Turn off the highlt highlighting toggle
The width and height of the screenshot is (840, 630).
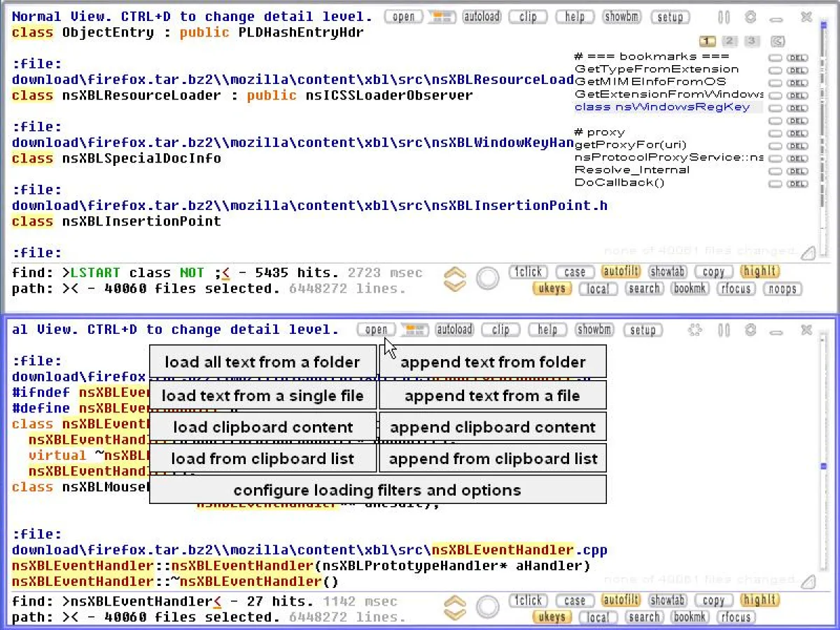click(x=759, y=272)
